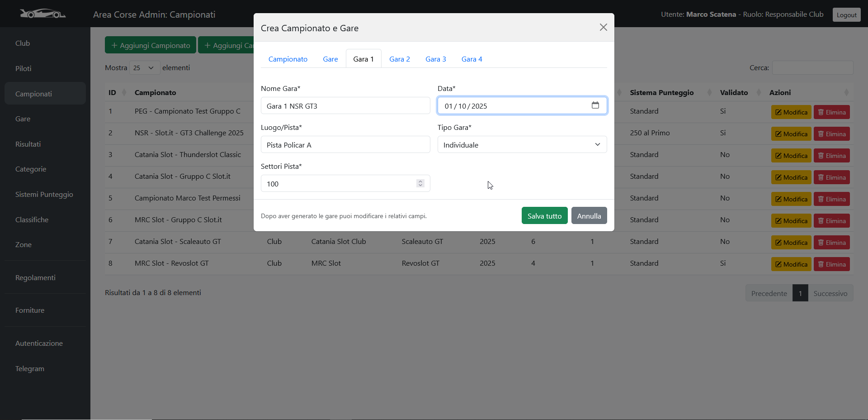Open the Gara 4 tab
This screenshot has width=868, height=420.
point(472,59)
